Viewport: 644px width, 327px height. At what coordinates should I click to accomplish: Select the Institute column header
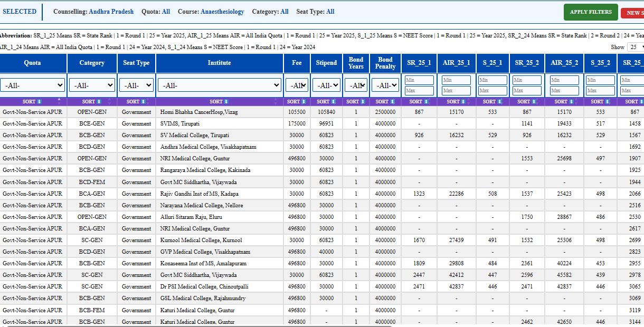click(x=219, y=63)
